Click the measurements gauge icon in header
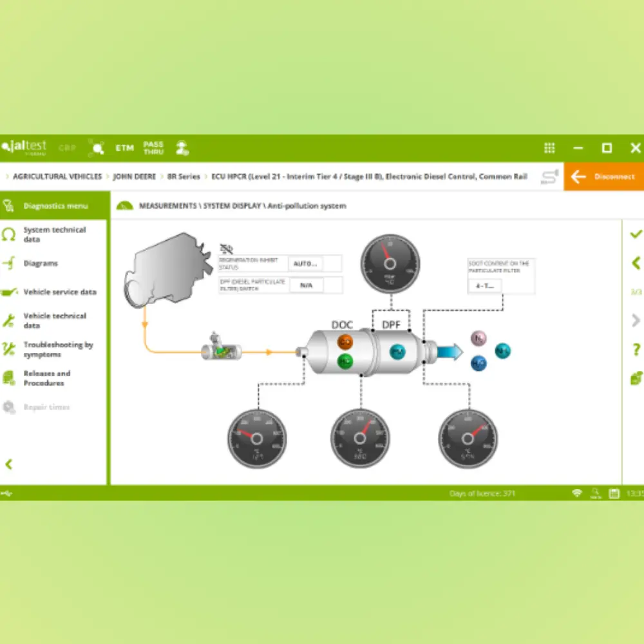 pyautogui.click(x=124, y=206)
